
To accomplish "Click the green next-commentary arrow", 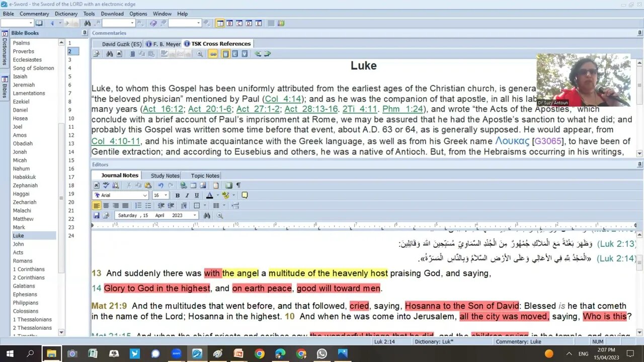I will coord(267,54).
